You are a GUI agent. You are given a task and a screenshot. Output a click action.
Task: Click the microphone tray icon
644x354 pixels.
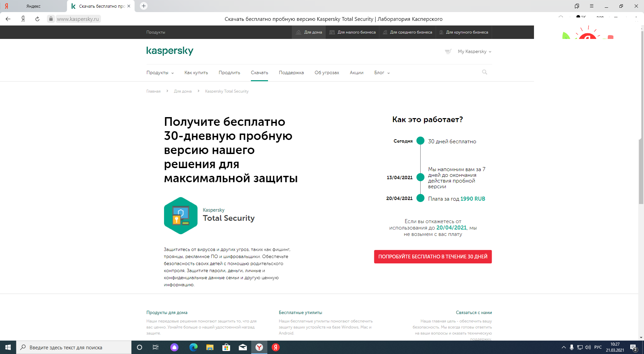point(572,347)
